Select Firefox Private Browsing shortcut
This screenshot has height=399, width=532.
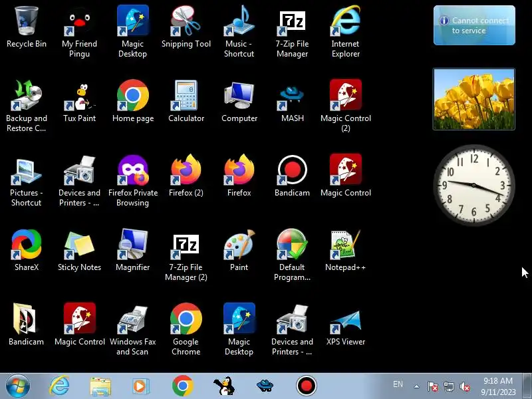click(x=132, y=180)
